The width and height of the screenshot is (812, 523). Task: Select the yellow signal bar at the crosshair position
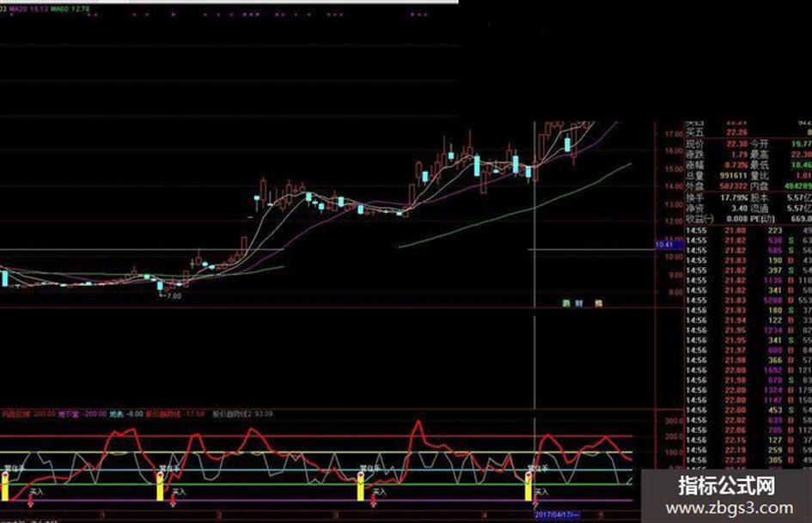528,489
